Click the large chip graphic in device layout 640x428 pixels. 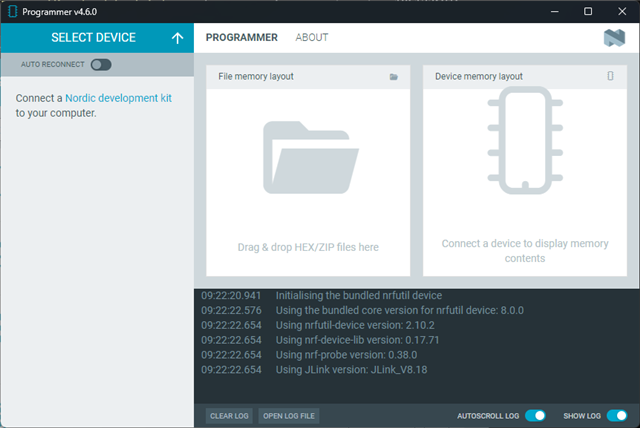point(525,140)
